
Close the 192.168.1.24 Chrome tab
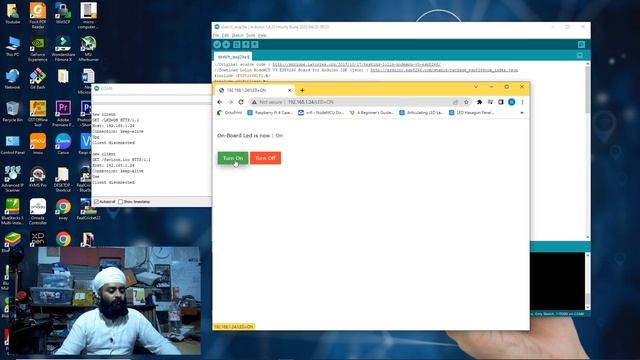pos(289,90)
